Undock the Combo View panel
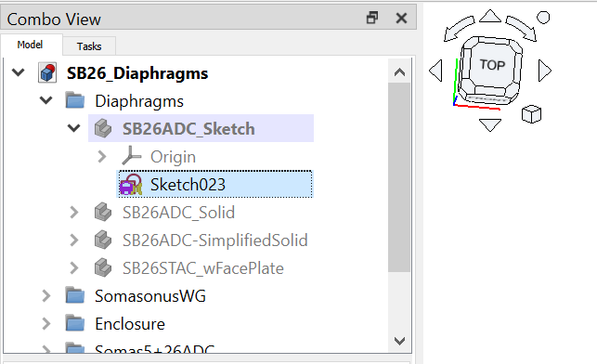The image size is (597, 364). pos(372,18)
